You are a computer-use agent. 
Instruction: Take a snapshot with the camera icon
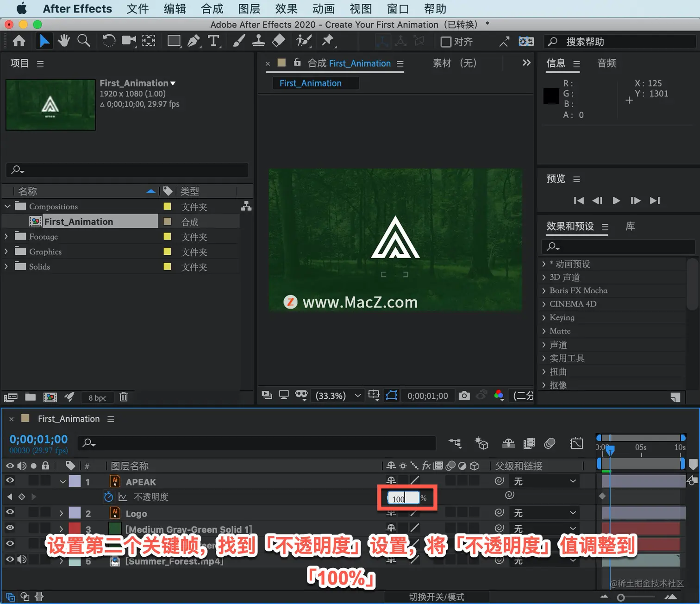pos(464,396)
